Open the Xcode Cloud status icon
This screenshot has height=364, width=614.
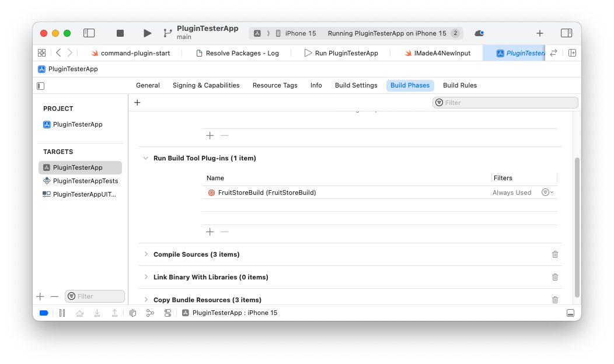479,33
